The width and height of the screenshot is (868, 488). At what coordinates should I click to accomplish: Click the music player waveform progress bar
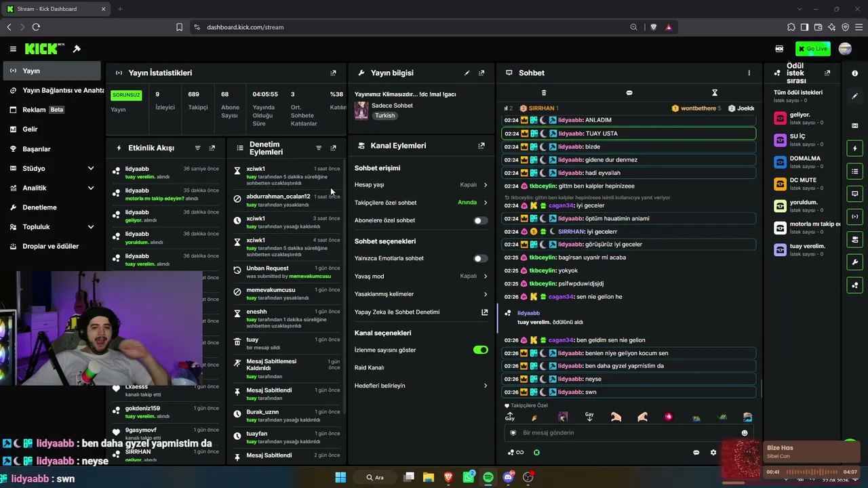(x=811, y=472)
